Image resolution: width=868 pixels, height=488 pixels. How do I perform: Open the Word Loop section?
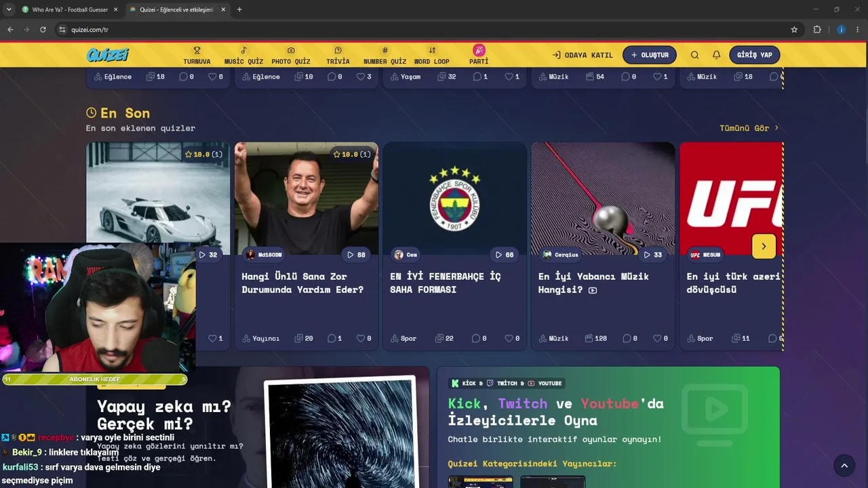(432, 56)
